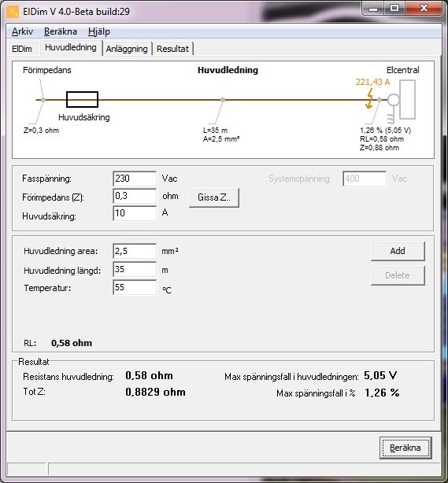
Task: Switch to the Resultat tab
Action: click(x=172, y=49)
